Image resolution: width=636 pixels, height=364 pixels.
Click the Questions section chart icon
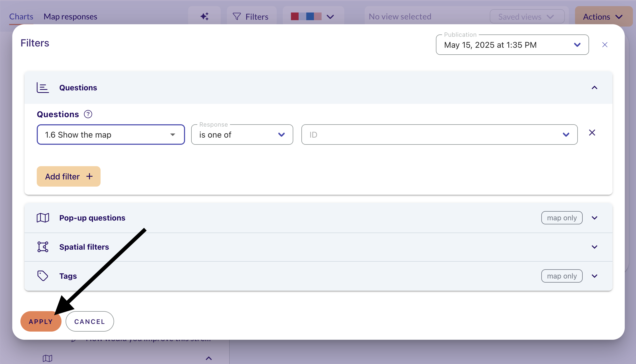[43, 88]
